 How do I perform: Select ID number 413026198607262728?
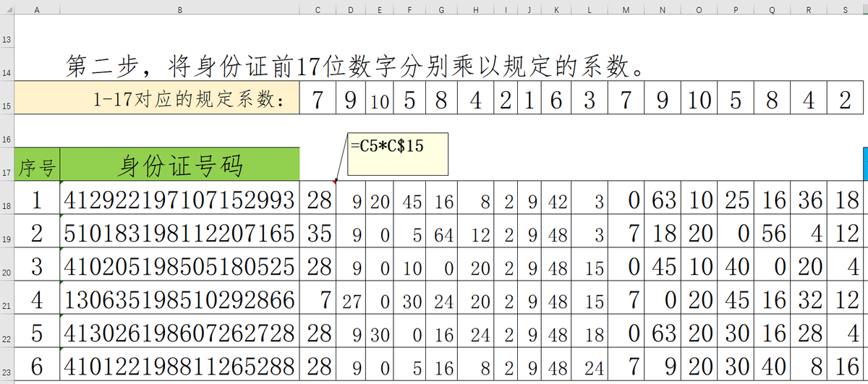[179, 331]
